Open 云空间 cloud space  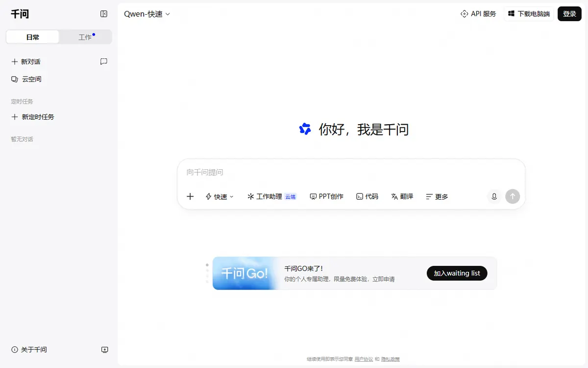pyautogui.click(x=26, y=79)
